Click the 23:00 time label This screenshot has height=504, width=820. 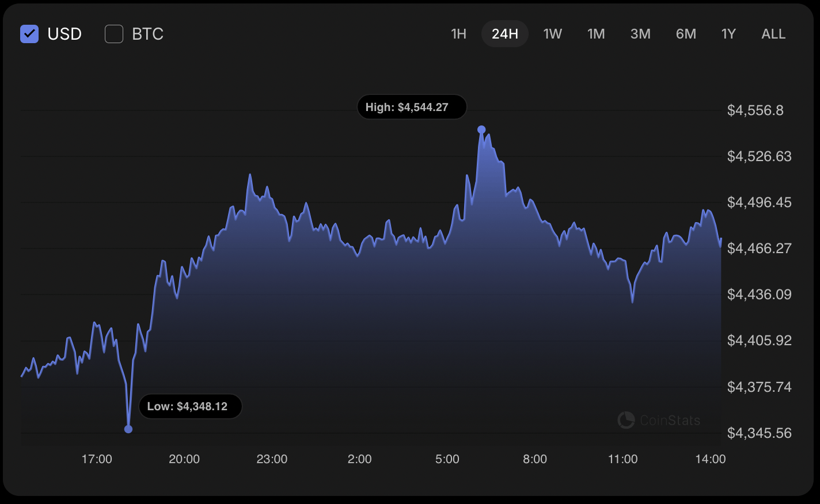tap(272, 459)
